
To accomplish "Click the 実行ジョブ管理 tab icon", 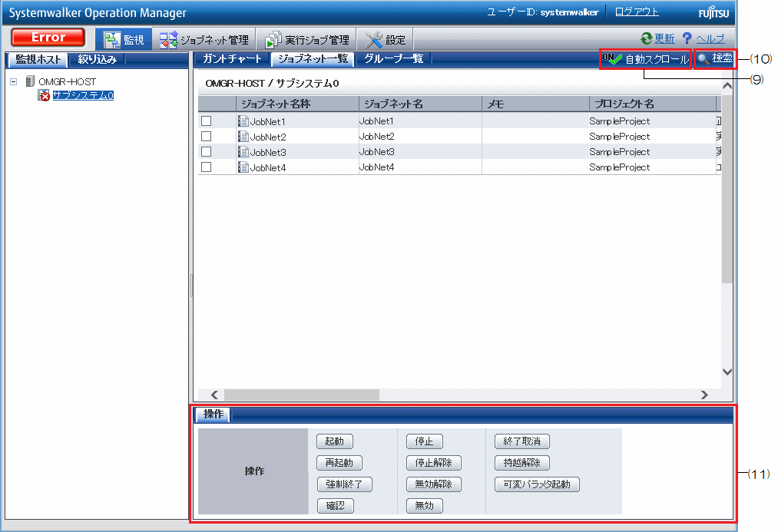I will click(273, 40).
